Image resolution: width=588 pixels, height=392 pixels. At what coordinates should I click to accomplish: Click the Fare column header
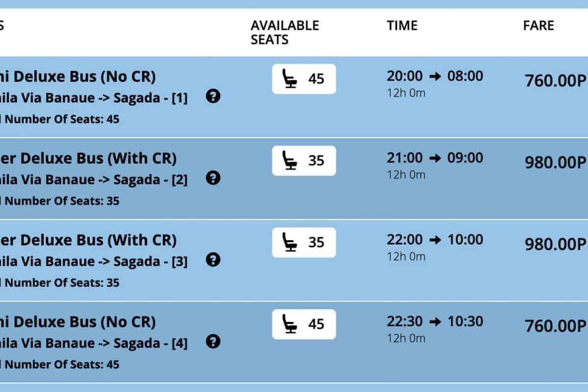[538, 25]
